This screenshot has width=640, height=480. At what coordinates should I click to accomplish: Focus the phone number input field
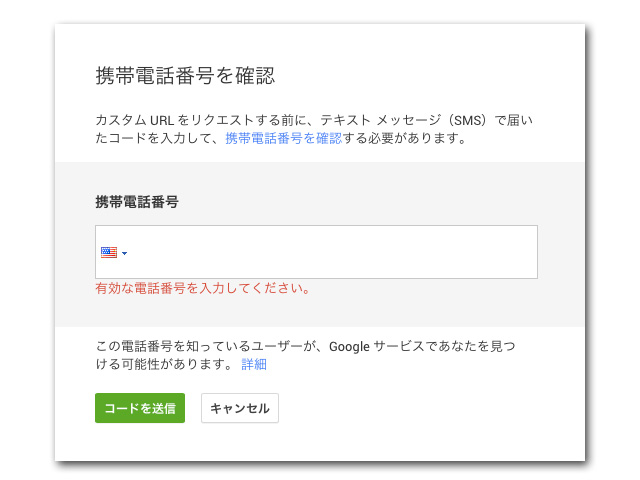tap(330, 252)
